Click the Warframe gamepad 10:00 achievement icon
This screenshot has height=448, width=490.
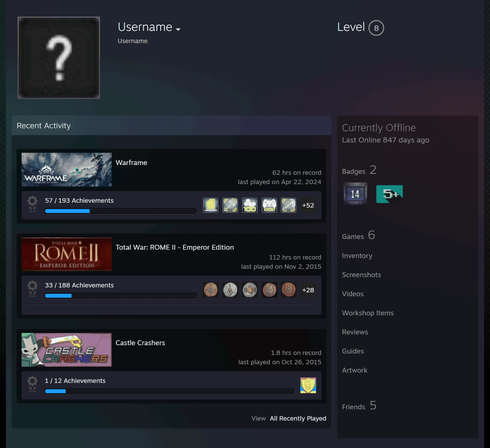269,205
